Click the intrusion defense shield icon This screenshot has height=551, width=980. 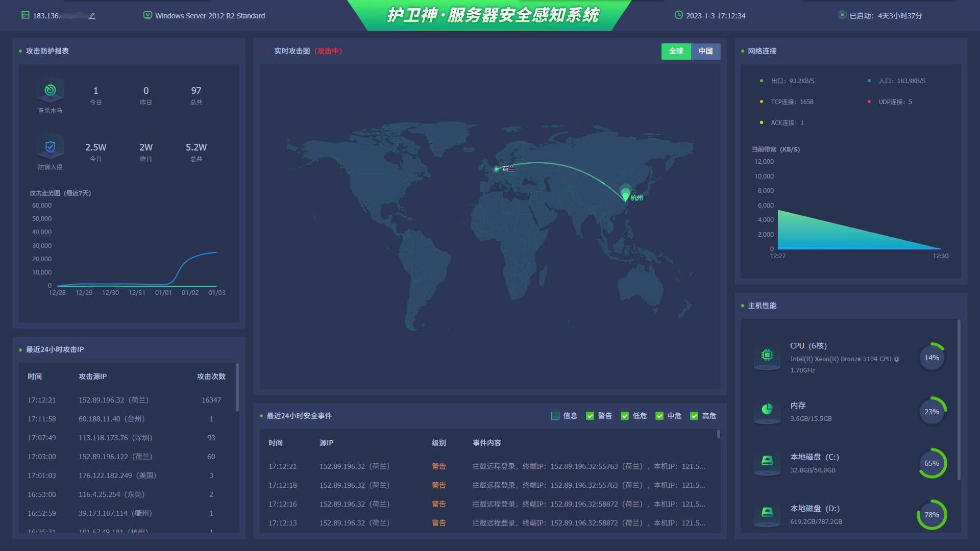click(50, 147)
